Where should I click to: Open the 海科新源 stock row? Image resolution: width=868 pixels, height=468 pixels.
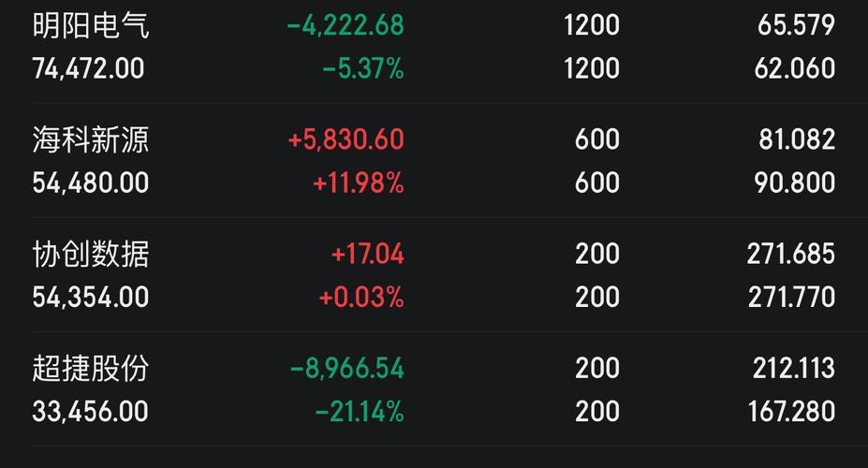pos(91,140)
